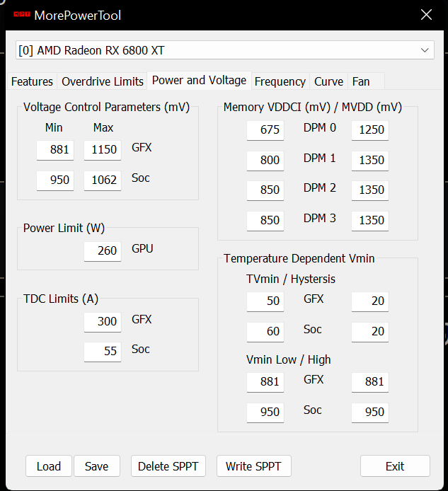Edit DPM 2 VDDCI field

pos(265,191)
